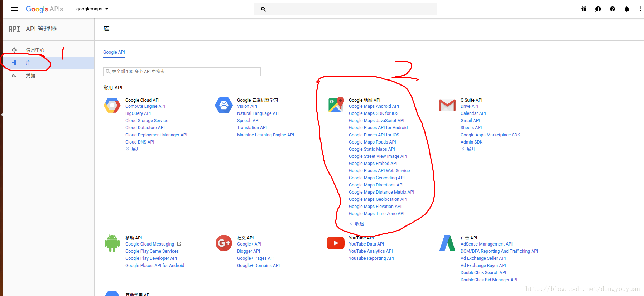Open Google Static Maps API

click(372, 149)
